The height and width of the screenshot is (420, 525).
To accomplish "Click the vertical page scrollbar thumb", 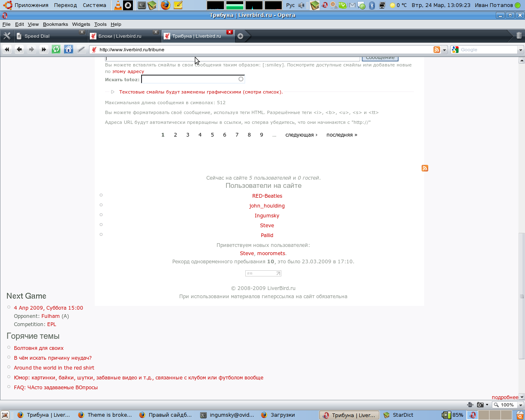I will point(522,296).
